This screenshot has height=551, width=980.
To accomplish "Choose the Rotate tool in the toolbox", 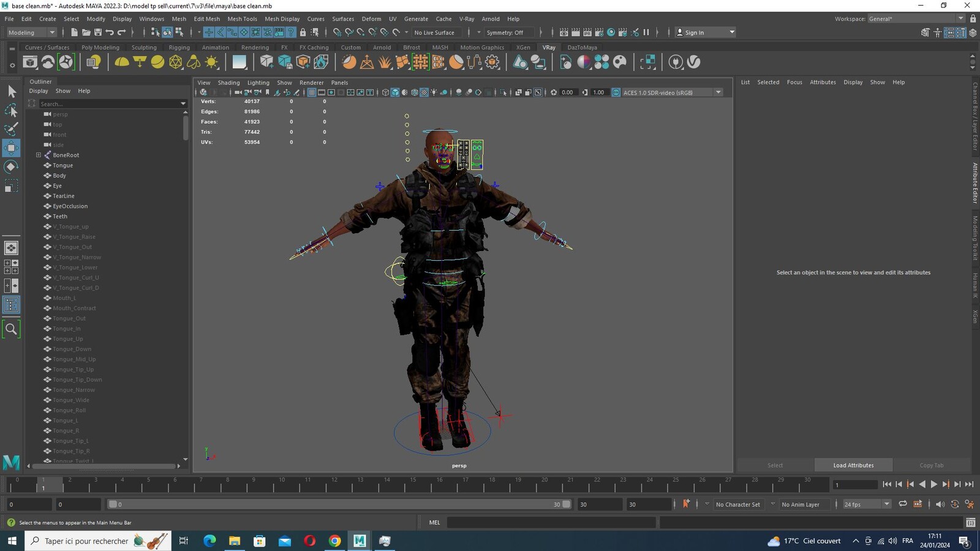I will [11, 167].
